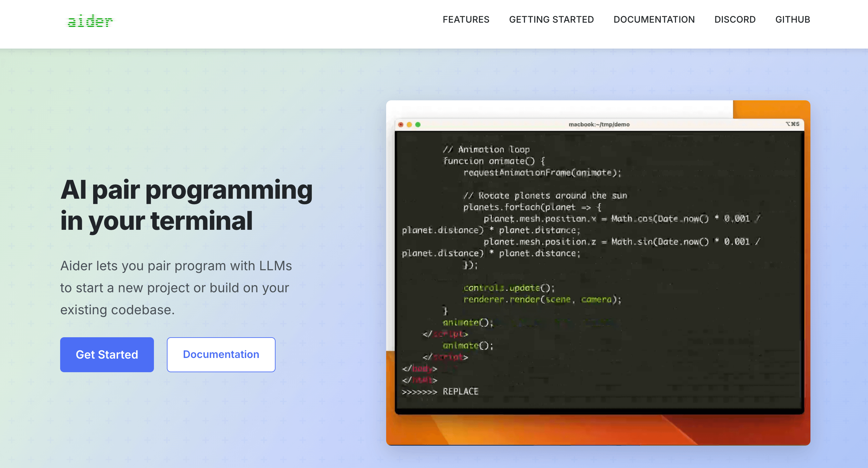Click the macbook:~/tmp/demo terminal title
The image size is (868, 468).
[599, 124]
